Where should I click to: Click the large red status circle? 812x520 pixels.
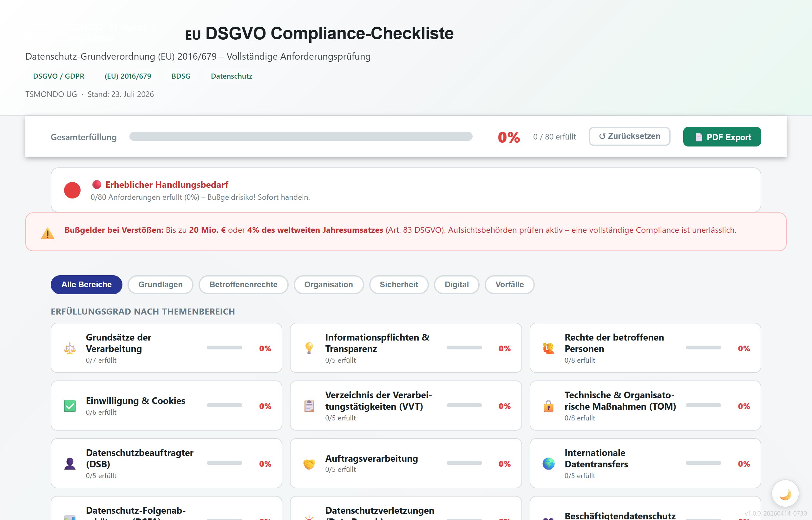click(x=72, y=190)
